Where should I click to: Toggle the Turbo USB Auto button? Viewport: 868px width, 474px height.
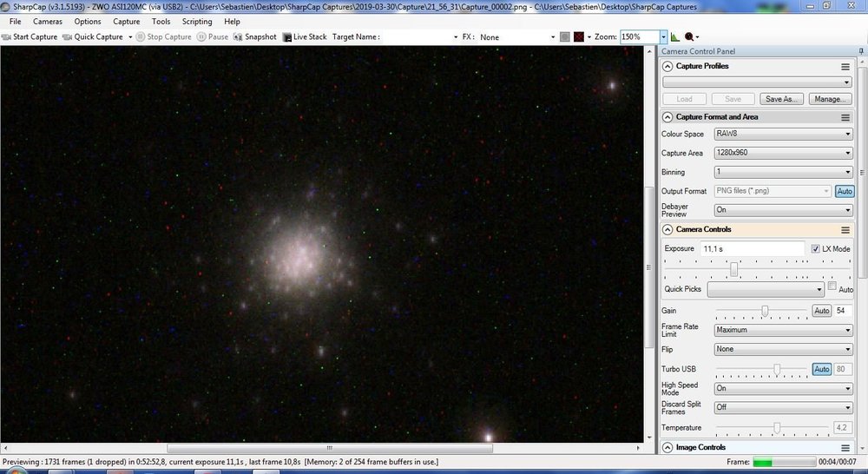click(x=821, y=369)
